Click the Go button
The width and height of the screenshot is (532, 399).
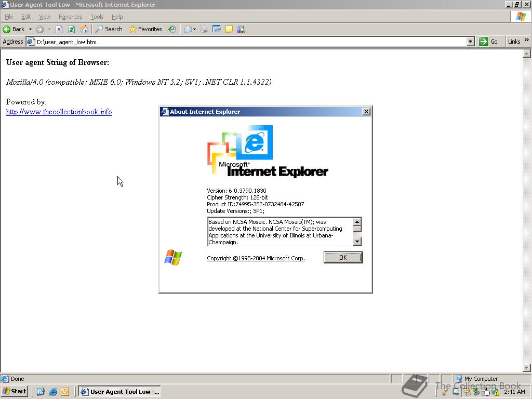point(488,42)
